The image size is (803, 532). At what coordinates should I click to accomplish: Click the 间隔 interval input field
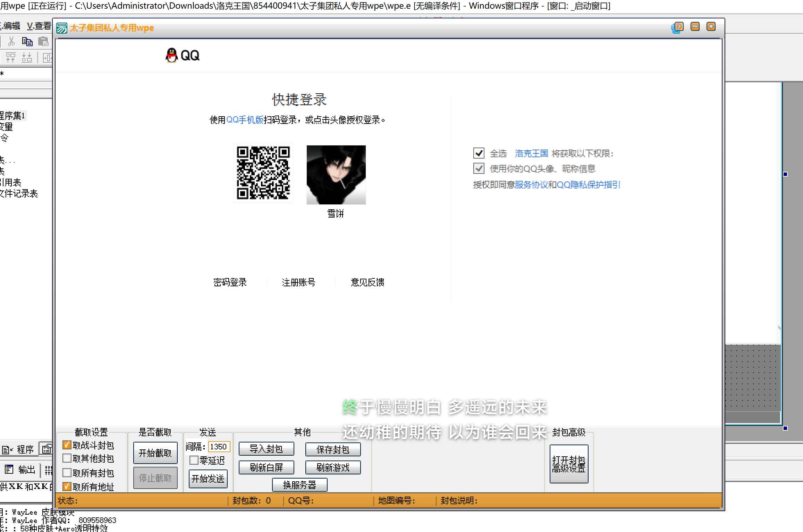tap(219, 447)
